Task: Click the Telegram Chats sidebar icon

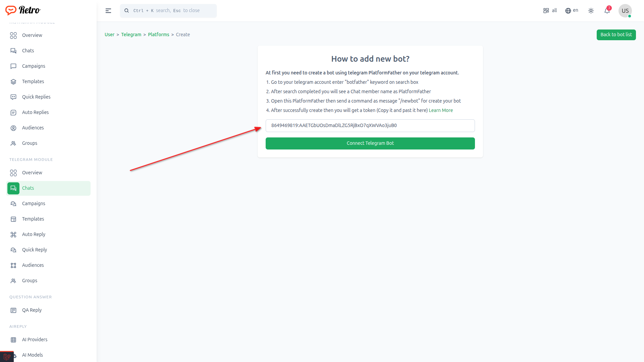Action: [13, 188]
